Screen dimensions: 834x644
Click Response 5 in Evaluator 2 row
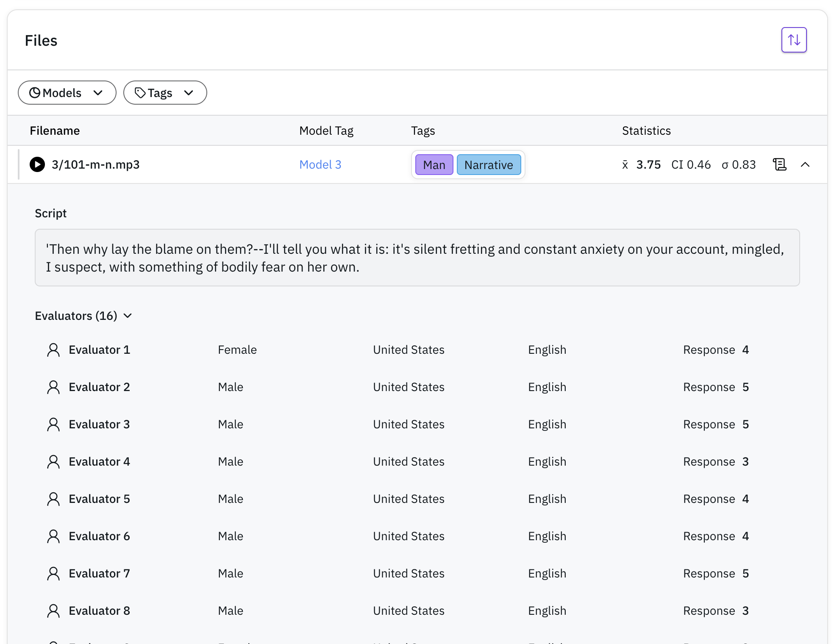(x=716, y=387)
